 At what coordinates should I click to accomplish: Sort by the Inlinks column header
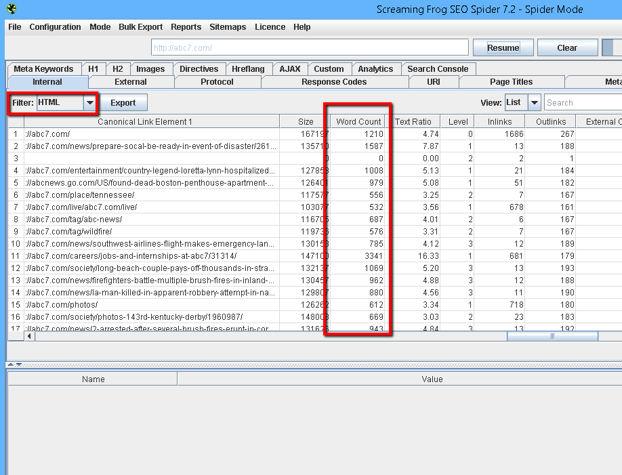click(499, 122)
